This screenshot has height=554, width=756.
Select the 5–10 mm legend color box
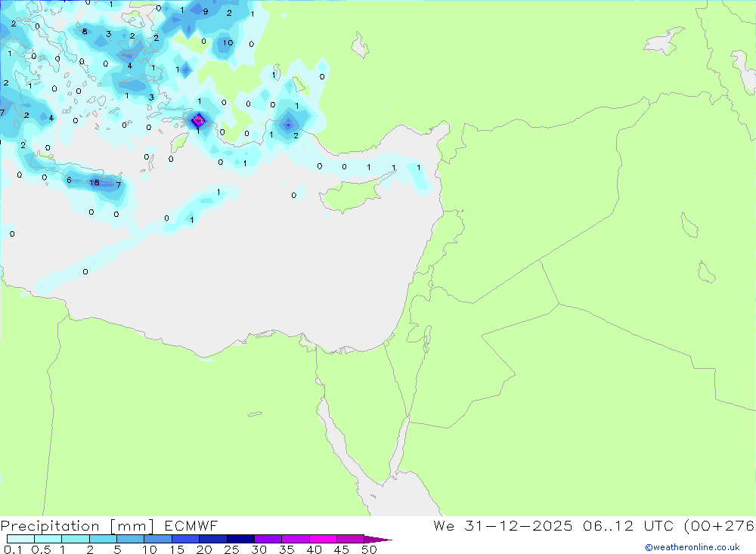130,539
